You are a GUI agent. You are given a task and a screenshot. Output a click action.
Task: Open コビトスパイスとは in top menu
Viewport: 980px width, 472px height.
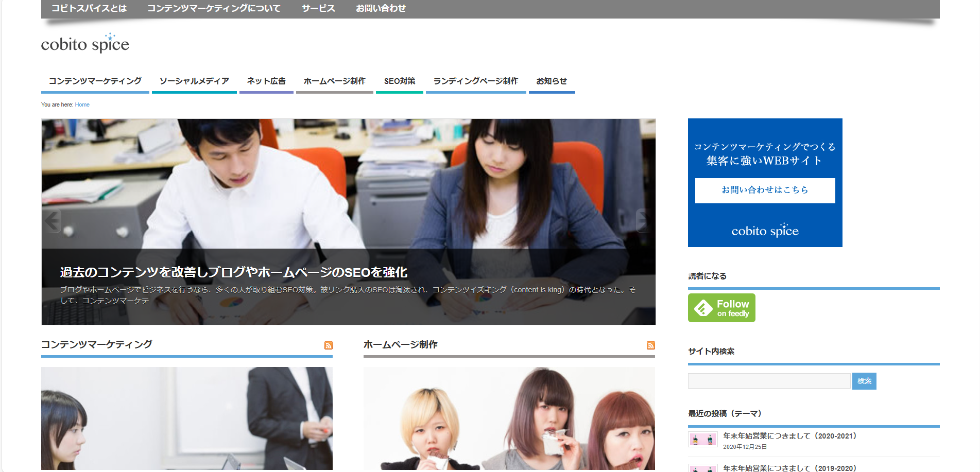(89, 8)
